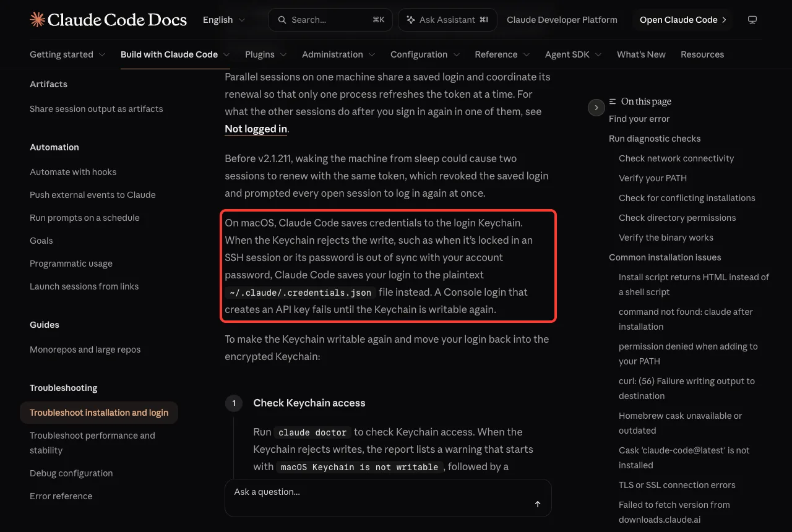Open the English language dropdown
792x532 pixels.
pyautogui.click(x=224, y=20)
